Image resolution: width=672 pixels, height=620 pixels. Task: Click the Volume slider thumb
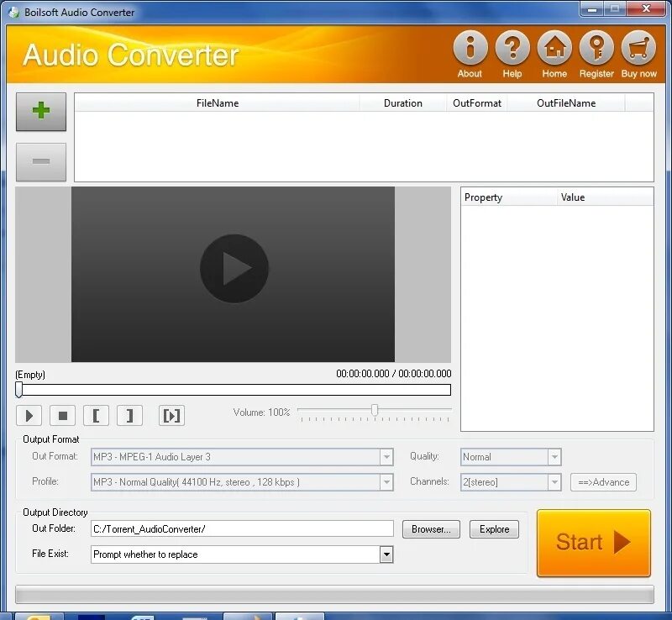point(375,410)
